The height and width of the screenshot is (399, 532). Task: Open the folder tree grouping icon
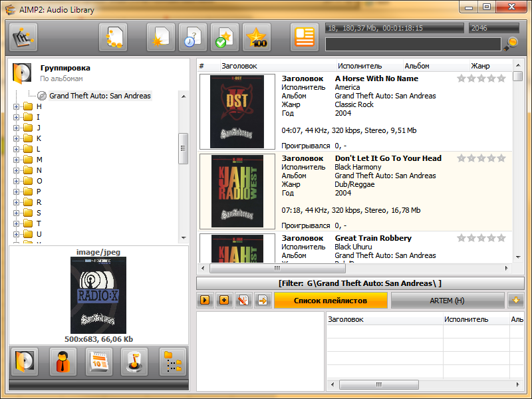coord(173,361)
